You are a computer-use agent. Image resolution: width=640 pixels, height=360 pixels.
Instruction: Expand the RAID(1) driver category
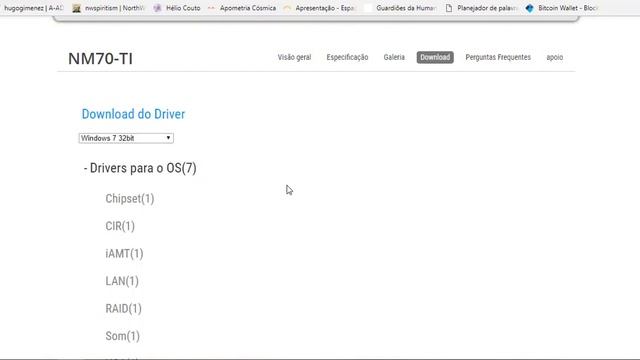tap(124, 309)
